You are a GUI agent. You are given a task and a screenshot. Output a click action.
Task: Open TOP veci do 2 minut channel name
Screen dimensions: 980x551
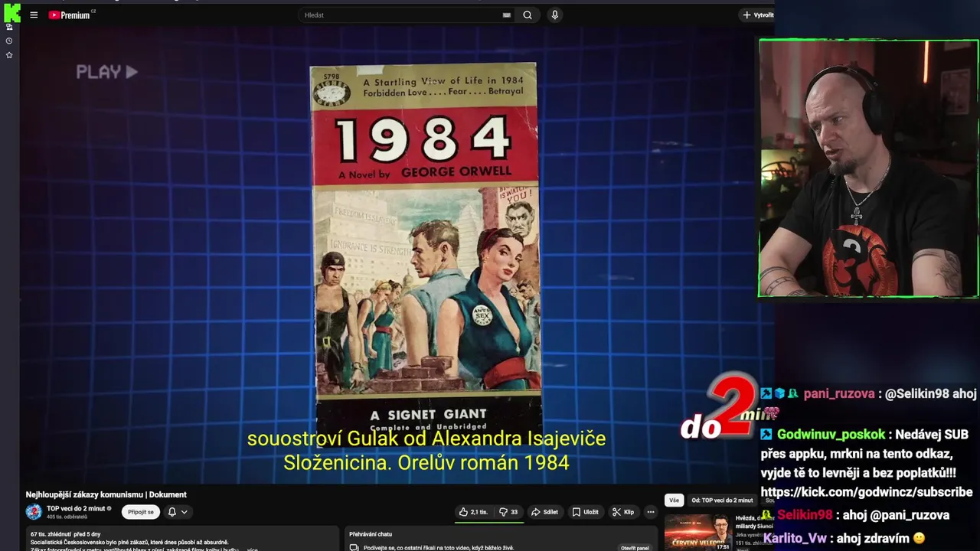(76, 508)
